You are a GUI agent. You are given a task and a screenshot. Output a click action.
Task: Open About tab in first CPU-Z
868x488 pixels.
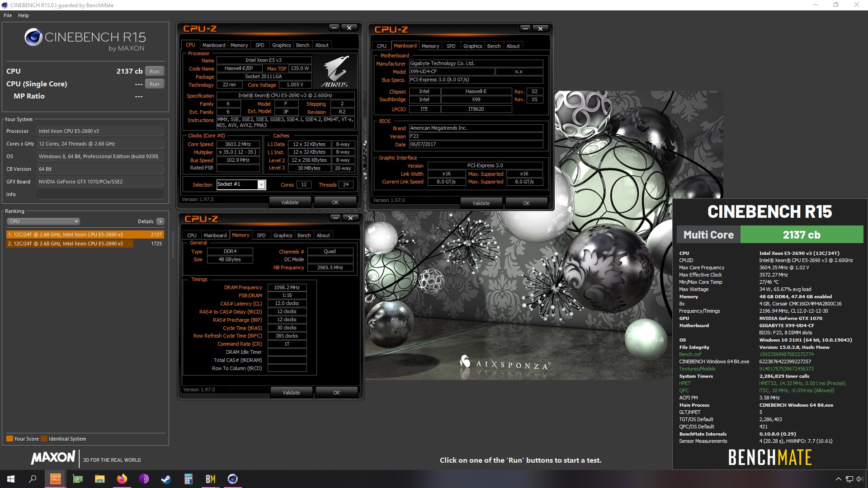click(322, 45)
